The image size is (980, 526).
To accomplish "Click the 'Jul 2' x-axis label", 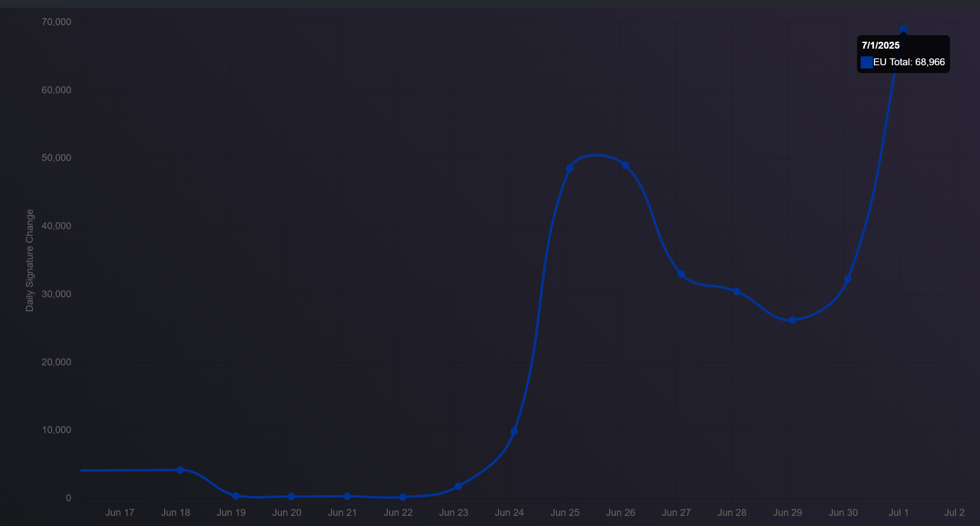I will point(954,512).
